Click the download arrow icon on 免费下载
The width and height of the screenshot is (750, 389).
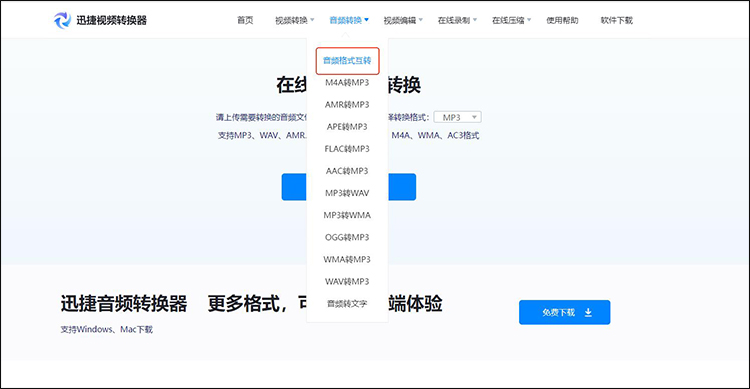(588, 312)
